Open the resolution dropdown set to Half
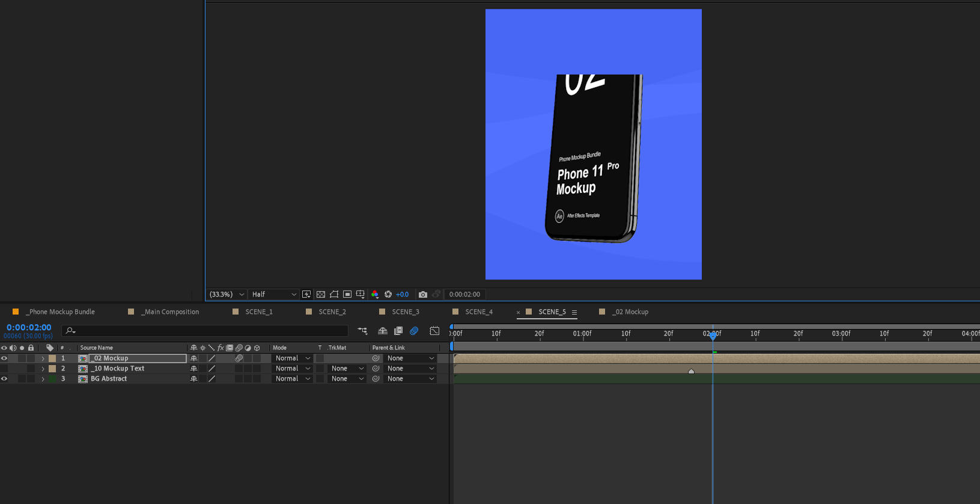The width and height of the screenshot is (980, 504). coord(274,294)
